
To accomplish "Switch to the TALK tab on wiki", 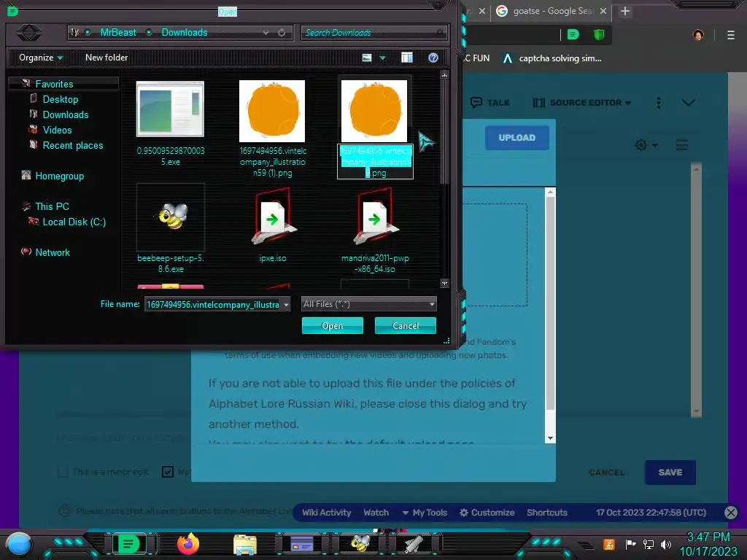I will click(490, 102).
